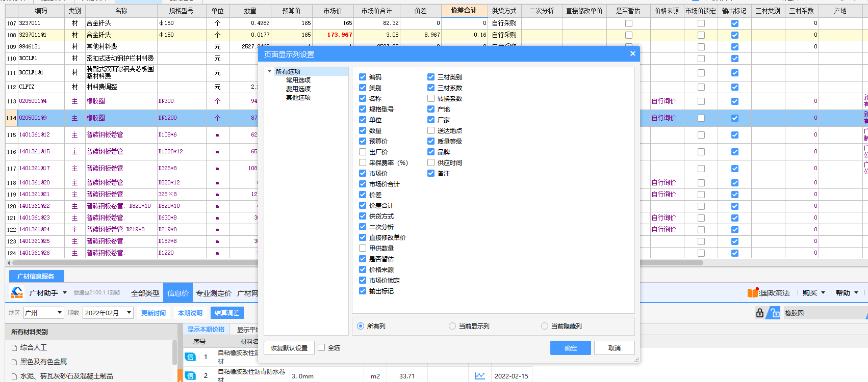Screen dimensions: 868x382
Task: Click the horizontal scrollbar under the materials table
Action: (357, 263)
